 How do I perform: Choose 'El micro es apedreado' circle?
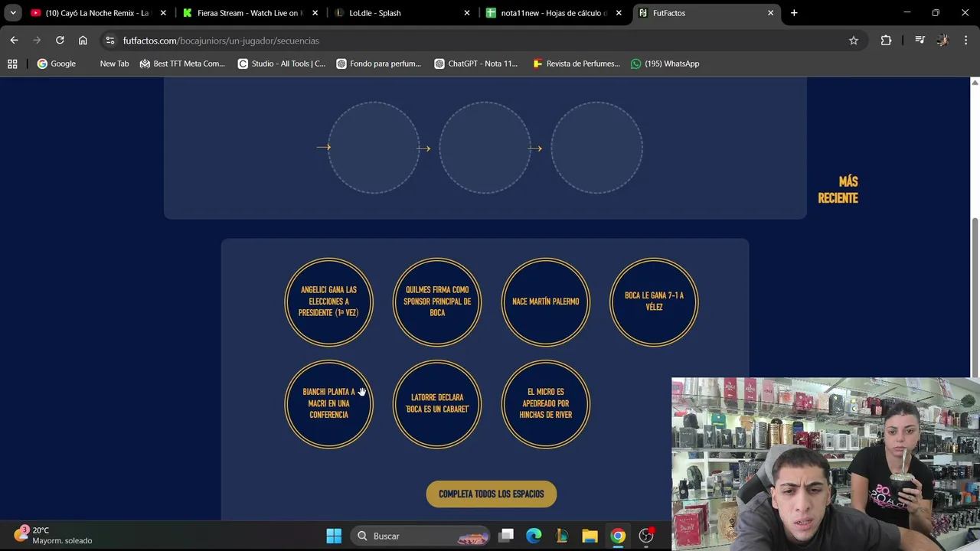(x=546, y=404)
